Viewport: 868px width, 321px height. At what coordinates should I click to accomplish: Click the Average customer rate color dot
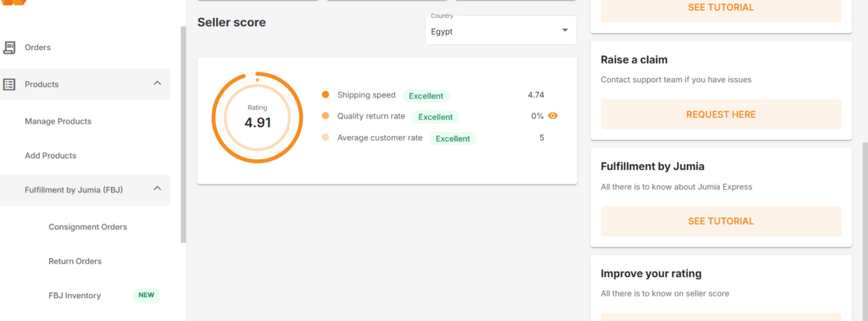pyautogui.click(x=325, y=138)
